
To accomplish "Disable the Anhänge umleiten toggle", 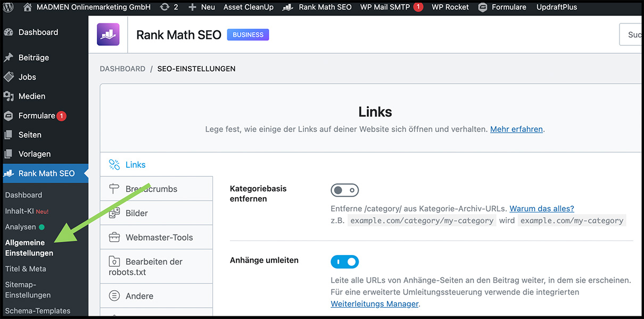I will point(345,262).
